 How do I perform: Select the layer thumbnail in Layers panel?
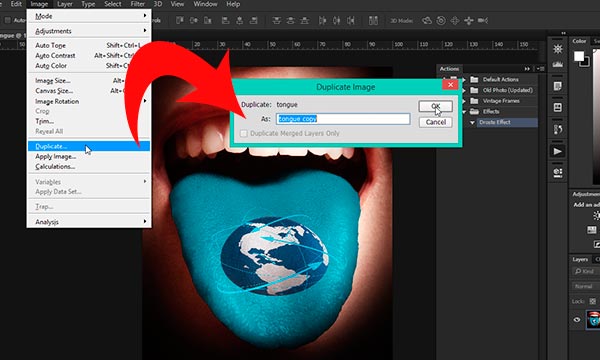(593, 320)
